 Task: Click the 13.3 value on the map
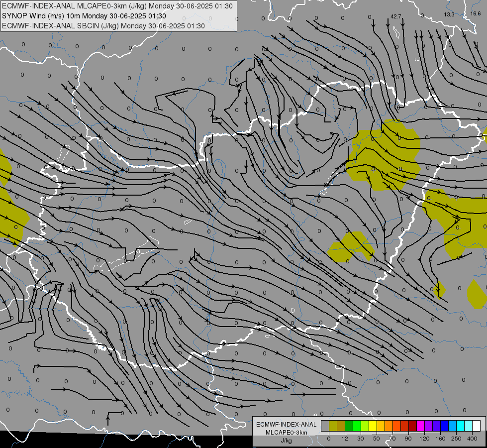pyautogui.click(x=449, y=14)
